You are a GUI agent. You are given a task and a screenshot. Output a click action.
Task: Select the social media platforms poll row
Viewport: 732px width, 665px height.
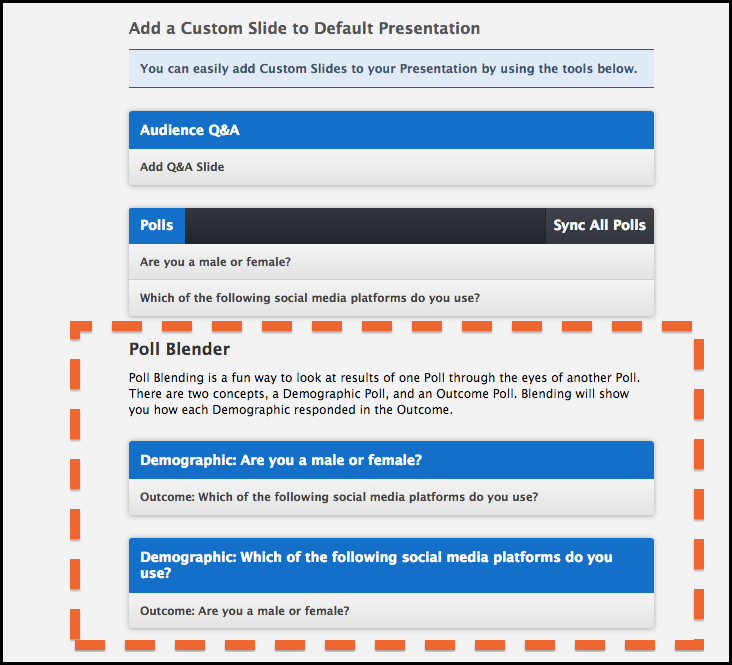[391, 298]
